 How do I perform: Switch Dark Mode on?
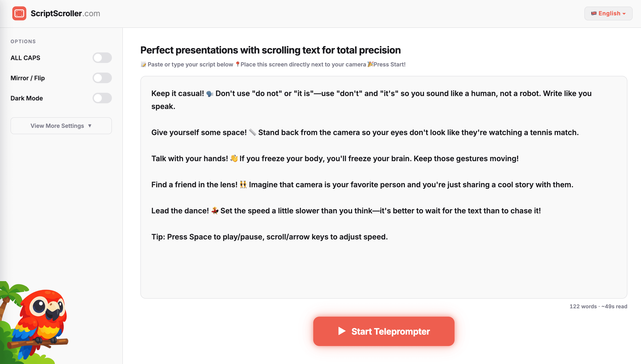102,98
